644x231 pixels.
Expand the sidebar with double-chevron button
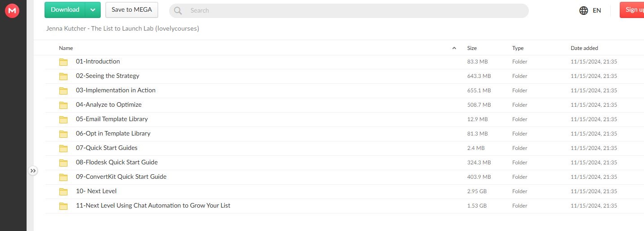click(x=33, y=171)
